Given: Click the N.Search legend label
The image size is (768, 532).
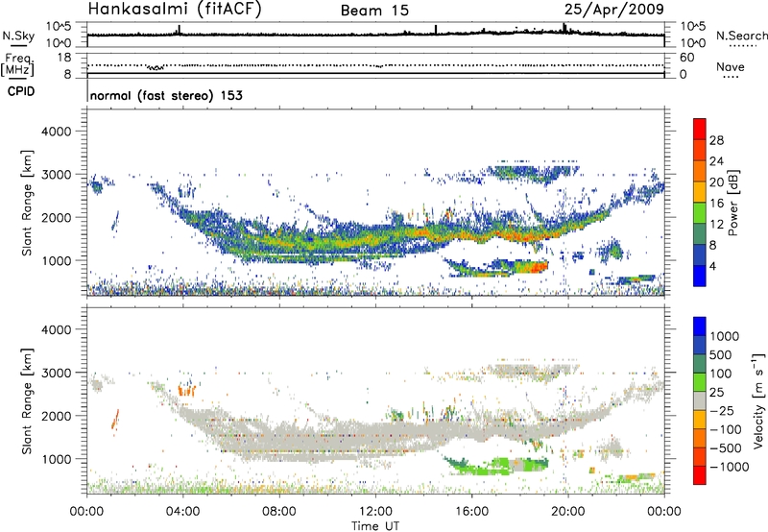Looking at the screenshot, I should pyautogui.click(x=741, y=36).
